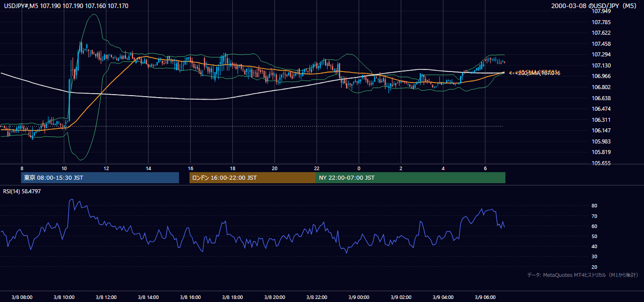Click the 107.458 price axis label

click(602, 44)
